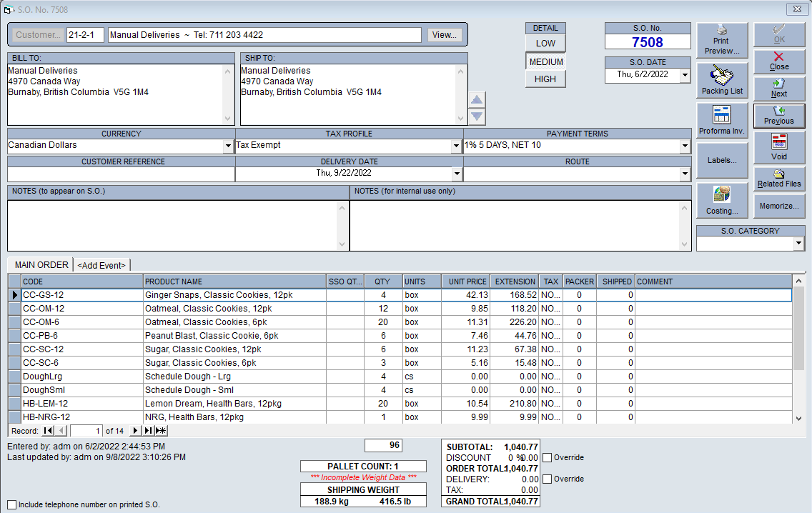Select code cell CC-PB-6
The height and width of the screenshot is (513, 812).
coord(82,335)
